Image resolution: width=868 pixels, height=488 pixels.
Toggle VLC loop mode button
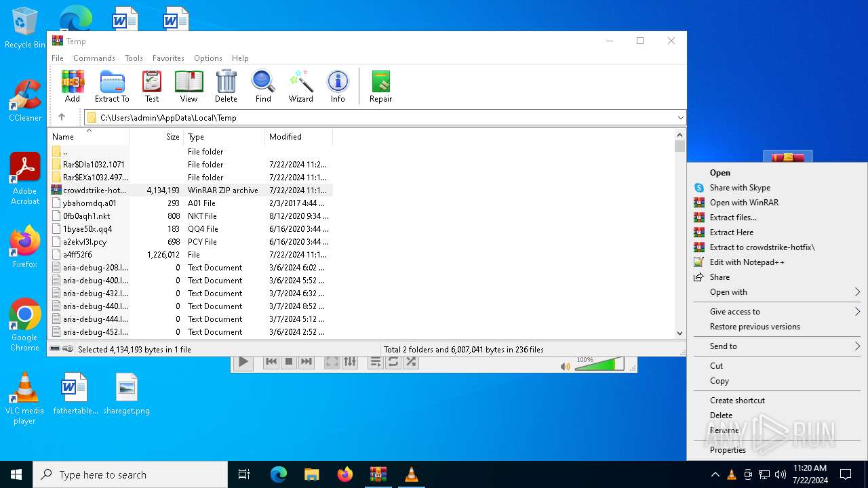point(393,362)
